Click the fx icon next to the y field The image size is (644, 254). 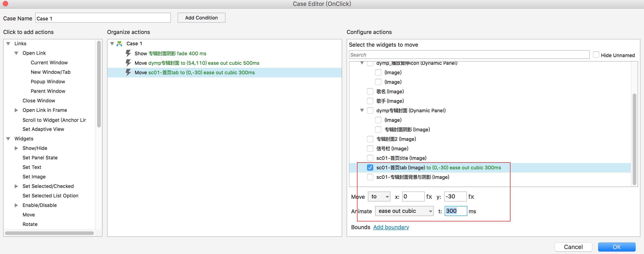pyautogui.click(x=471, y=197)
